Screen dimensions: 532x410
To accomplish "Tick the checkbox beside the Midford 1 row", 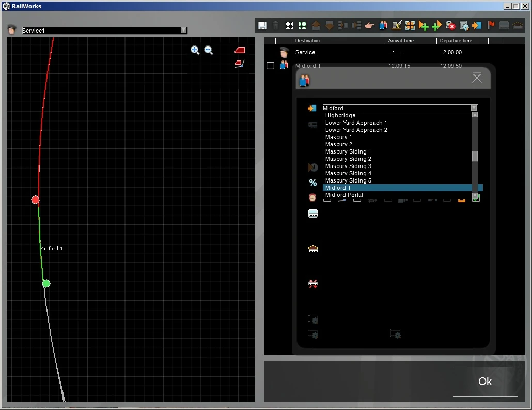I will coord(270,66).
